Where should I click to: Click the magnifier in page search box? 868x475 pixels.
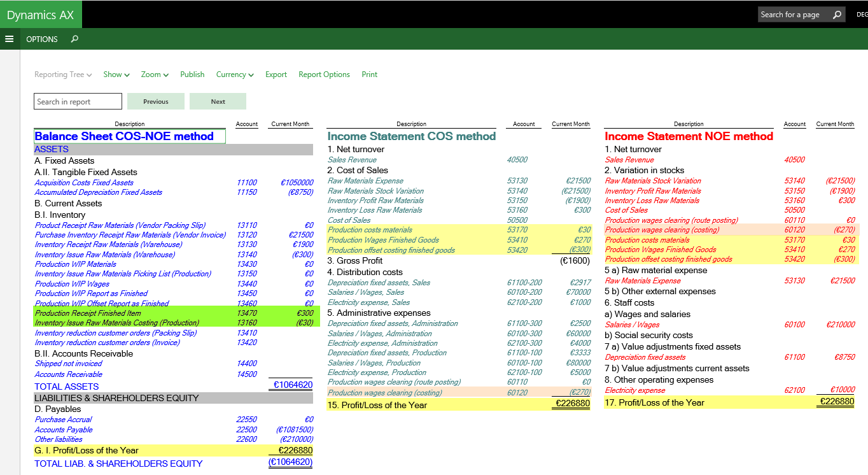point(837,15)
